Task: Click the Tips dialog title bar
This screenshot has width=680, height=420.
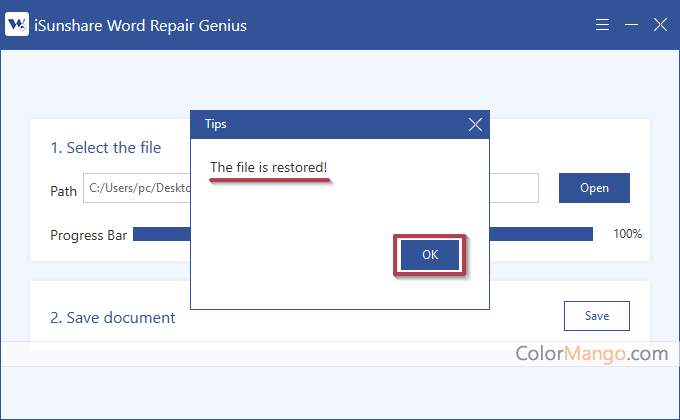Action: [320, 124]
